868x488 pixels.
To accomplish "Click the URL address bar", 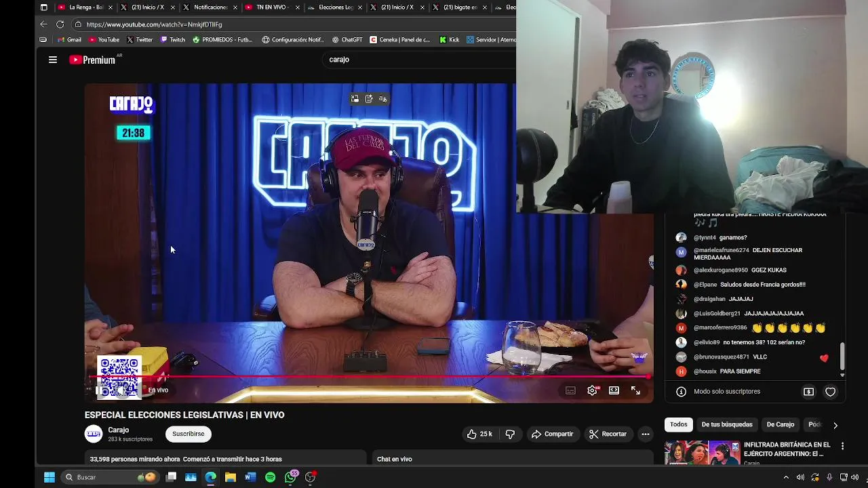I will coord(295,24).
